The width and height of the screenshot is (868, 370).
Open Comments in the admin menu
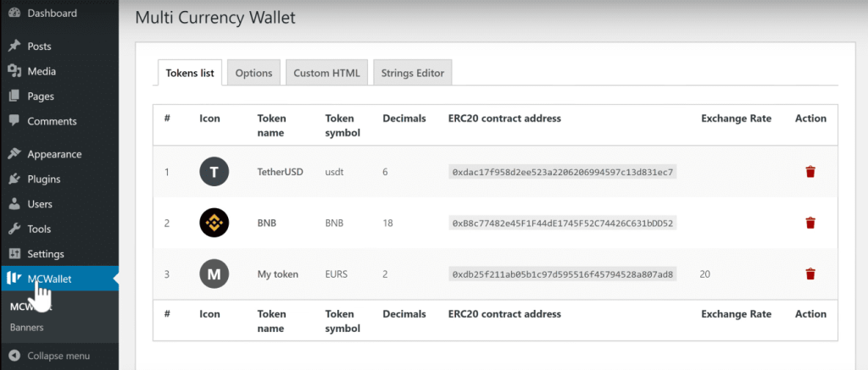click(52, 121)
